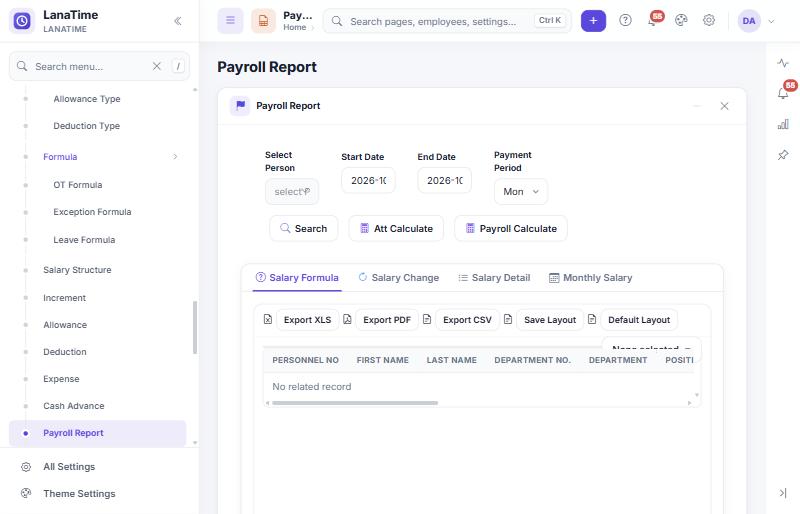Click the All Settings gear icon
The height and width of the screenshot is (514, 800).
click(26, 467)
